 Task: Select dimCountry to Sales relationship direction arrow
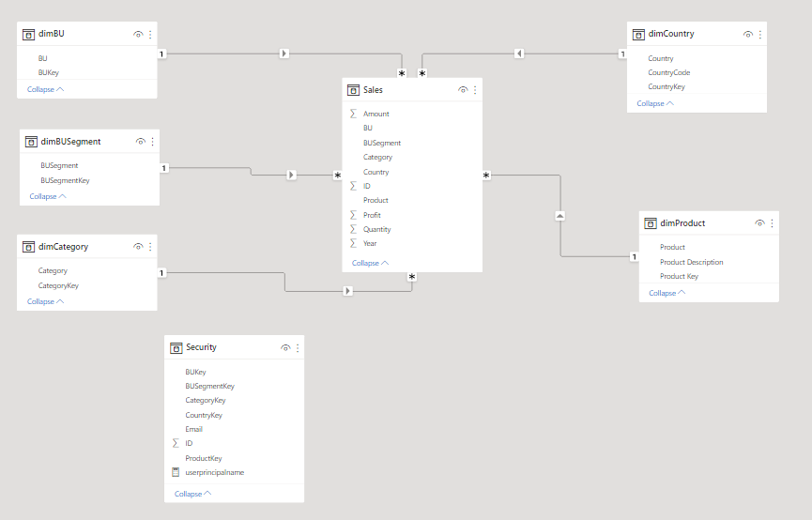(x=519, y=54)
